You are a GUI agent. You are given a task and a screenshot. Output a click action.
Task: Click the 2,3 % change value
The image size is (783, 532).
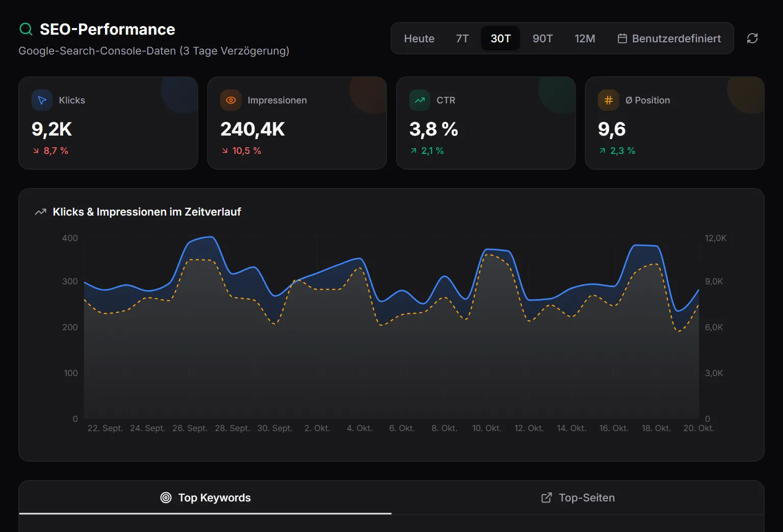(623, 151)
